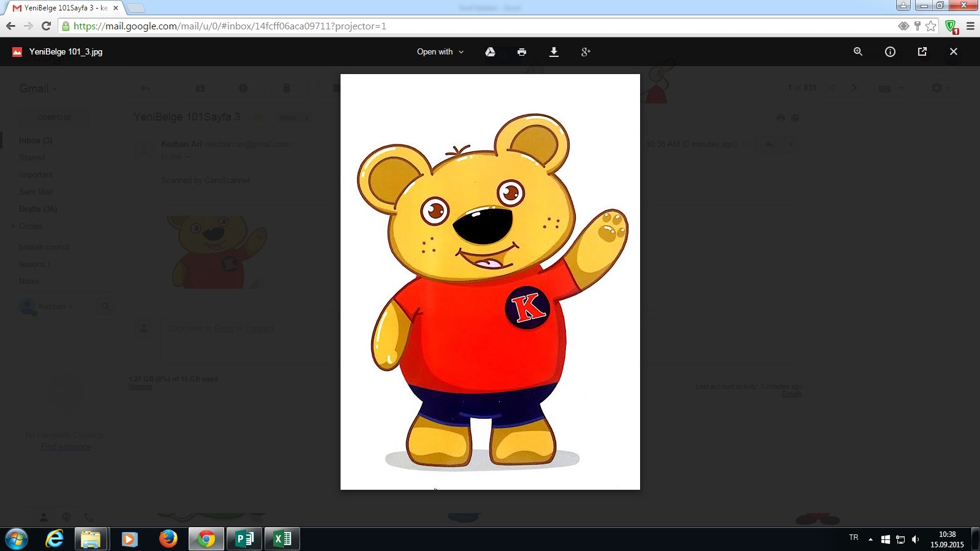Viewport: 980px width, 551px height.
Task: Close the image preview viewer
Action: point(954,52)
